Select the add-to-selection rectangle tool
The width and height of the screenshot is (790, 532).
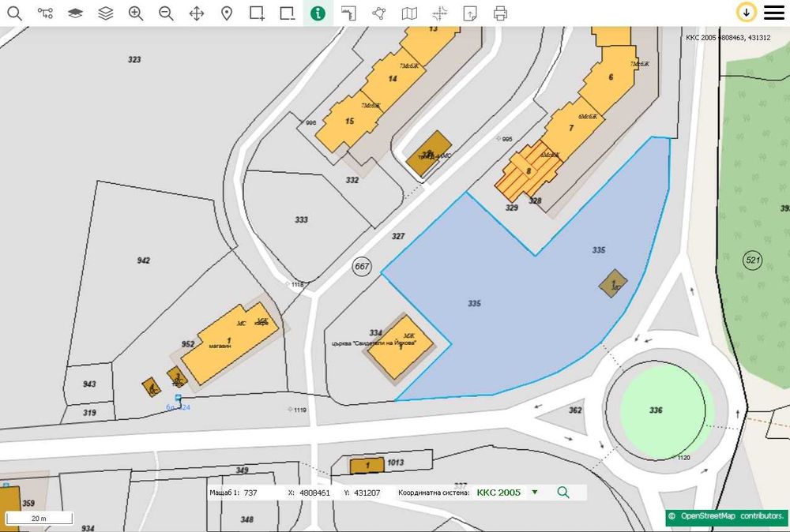[257, 13]
